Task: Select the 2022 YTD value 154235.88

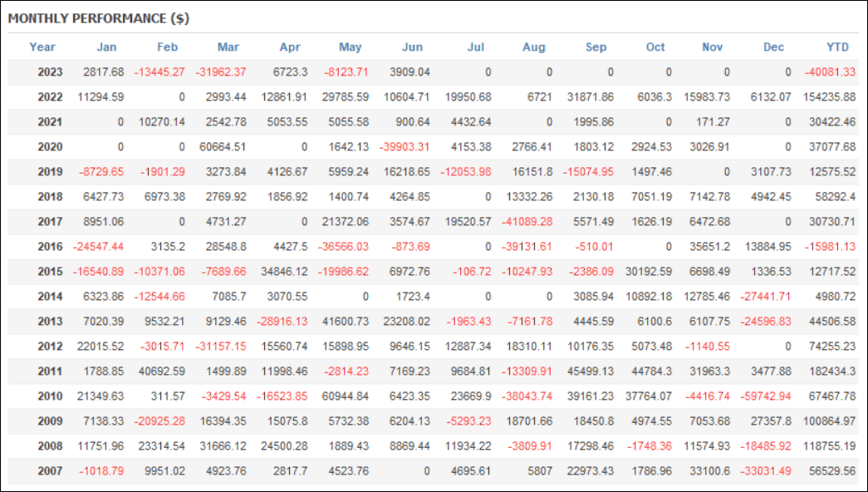Action: click(x=826, y=96)
